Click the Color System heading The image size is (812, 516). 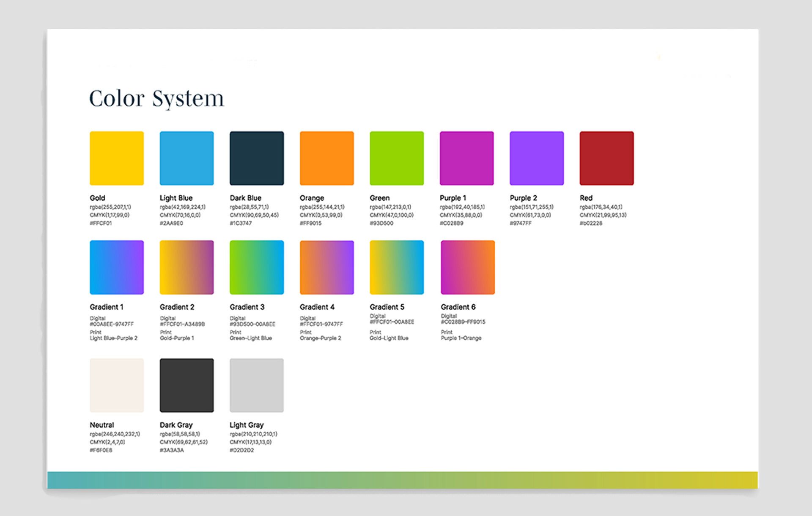point(156,98)
